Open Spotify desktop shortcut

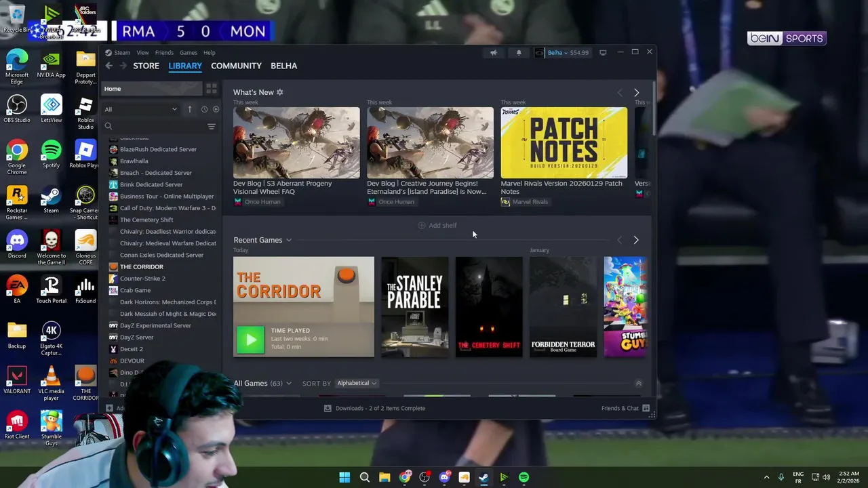click(x=51, y=155)
